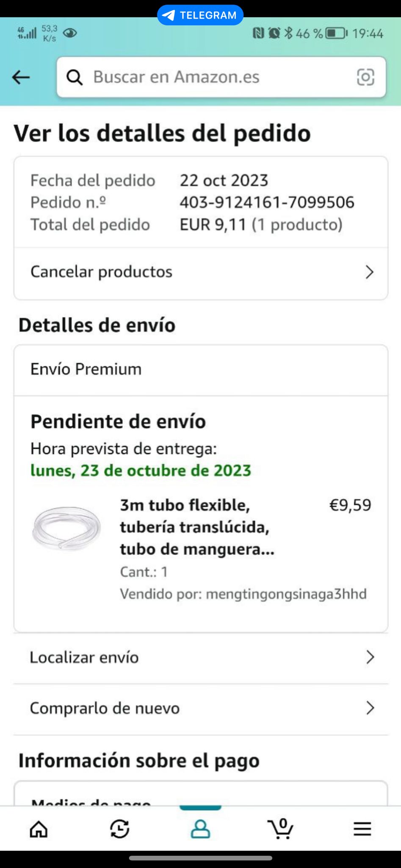Open the shopping cart icon
401x868 pixels.
pyautogui.click(x=280, y=829)
